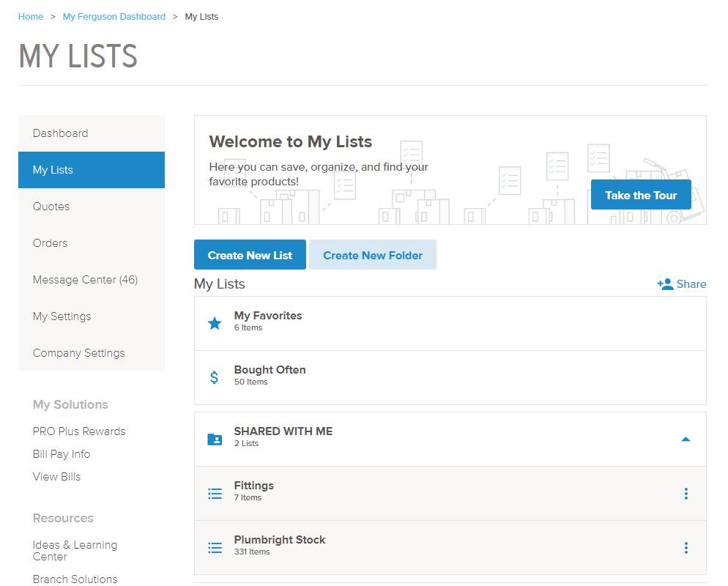The width and height of the screenshot is (728, 586).
Task: Open the Dashboard sidebar item
Action: (60, 133)
